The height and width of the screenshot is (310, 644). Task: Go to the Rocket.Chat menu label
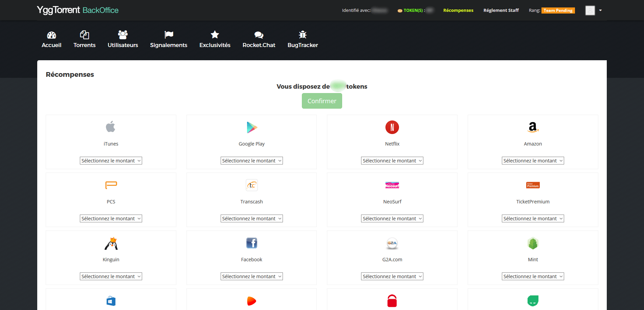click(x=259, y=45)
